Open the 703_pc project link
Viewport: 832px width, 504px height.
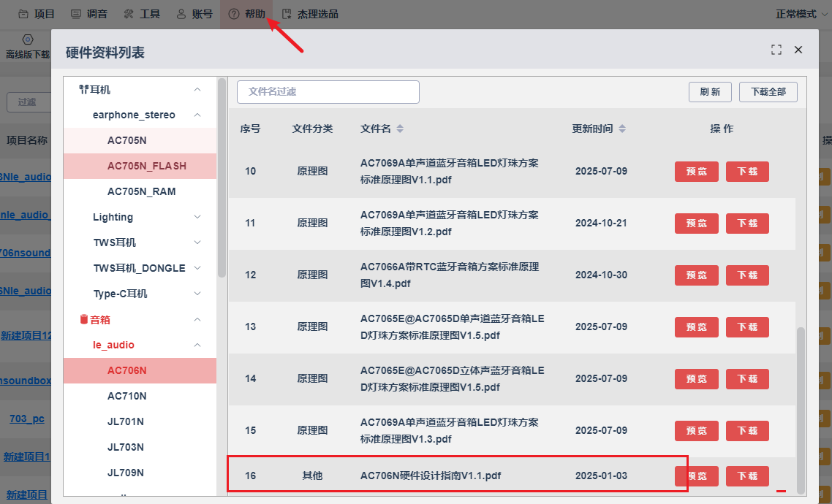pyautogui.click(x=27, y=419)
